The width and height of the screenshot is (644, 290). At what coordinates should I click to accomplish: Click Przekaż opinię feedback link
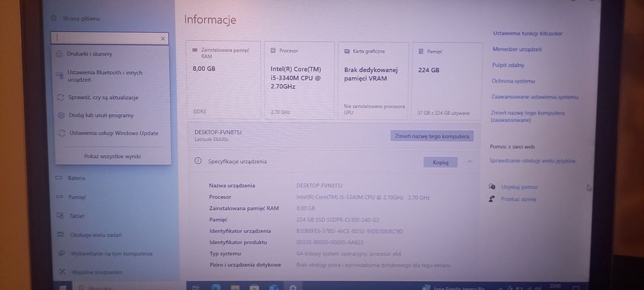pos(518,199)
